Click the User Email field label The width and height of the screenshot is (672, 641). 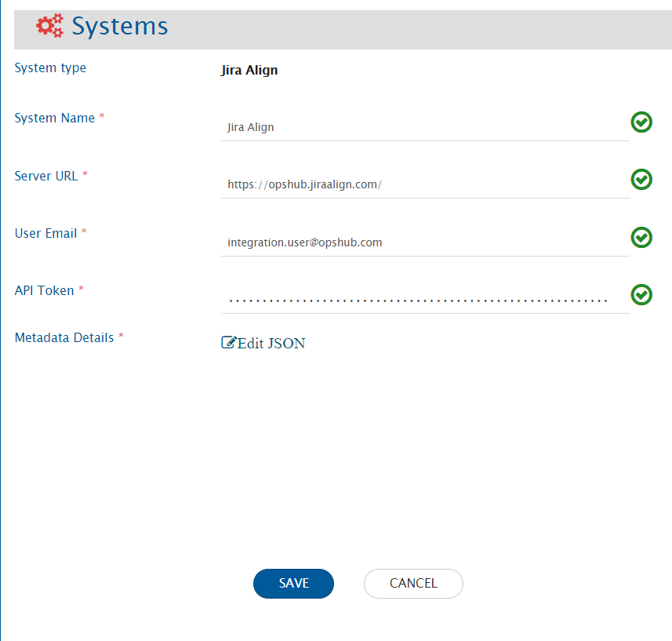coord(46,233)
